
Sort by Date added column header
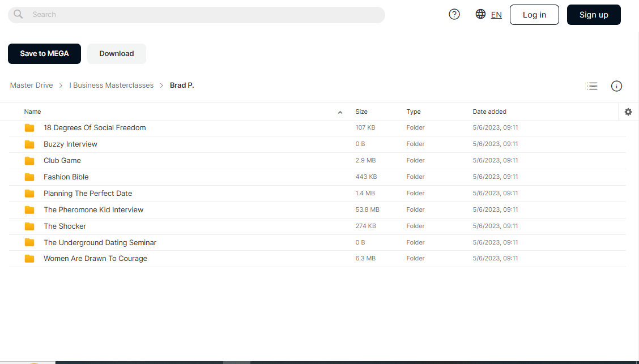point(489,112)
